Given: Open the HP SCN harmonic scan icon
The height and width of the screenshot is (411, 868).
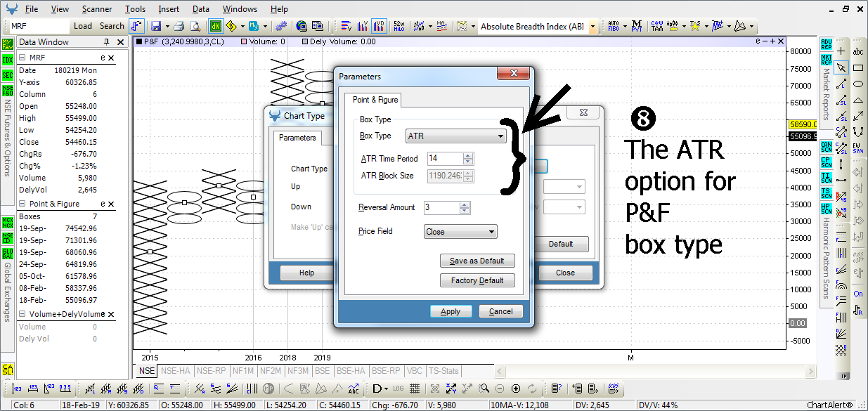Looking at the screenshot, I should tap(827, 209).
